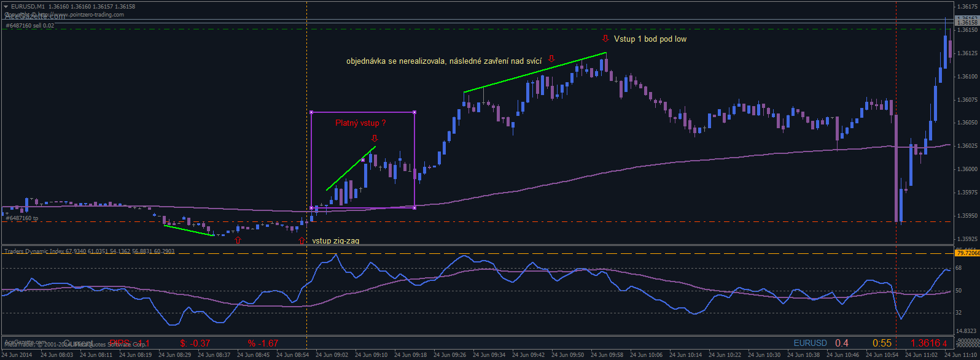Select the red arrow beside 'Vstup 1 bod pod low'
Viewport: 980px width, 360px height.
click(x=605, y=38)
